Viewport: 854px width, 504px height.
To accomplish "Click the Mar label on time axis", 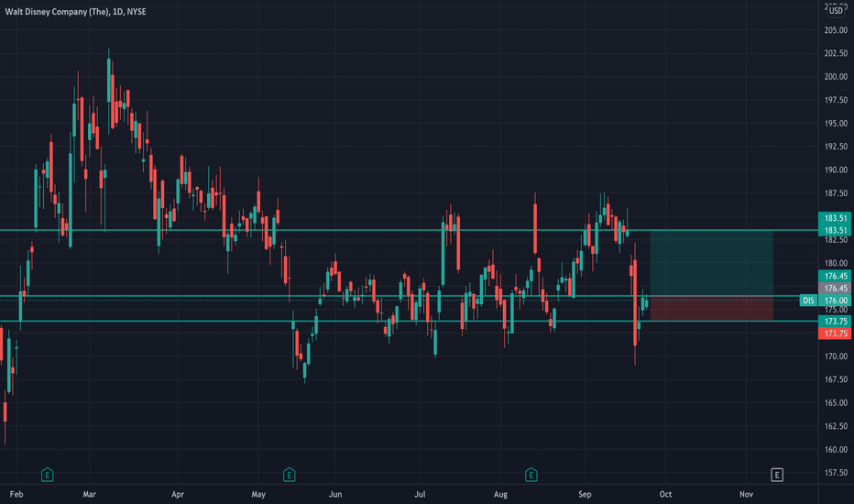I will coord(89,494).
